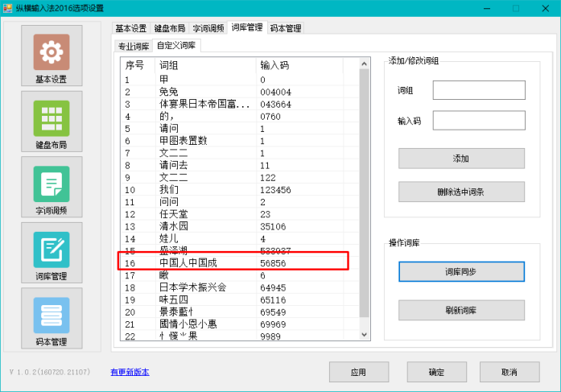This screenshot has width=561, height=392.
Task: Click the app icon in title bar
Action: pyautogui.click(x=8, y=8)
